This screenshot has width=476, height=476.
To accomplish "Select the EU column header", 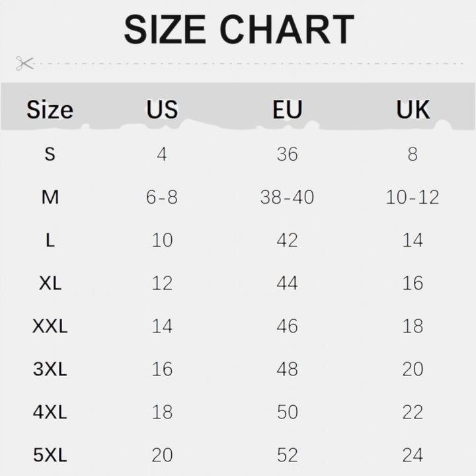I will (287, 109).
